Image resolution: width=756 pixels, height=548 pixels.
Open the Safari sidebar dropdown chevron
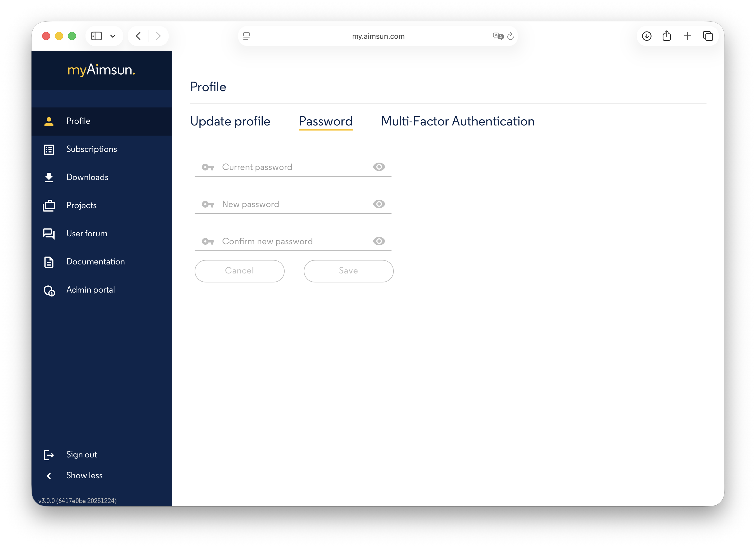tap(113, 36)
